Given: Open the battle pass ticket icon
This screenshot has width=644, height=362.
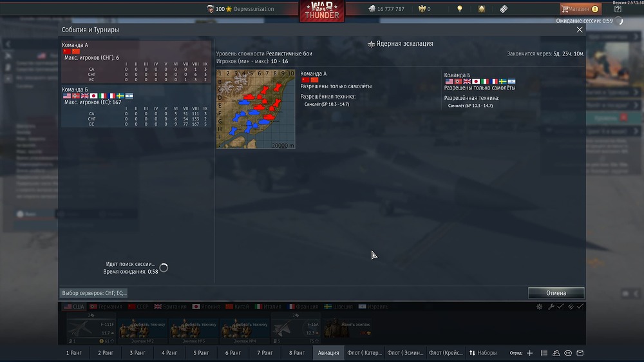Looking at the screenshot, I should (504, 8).
